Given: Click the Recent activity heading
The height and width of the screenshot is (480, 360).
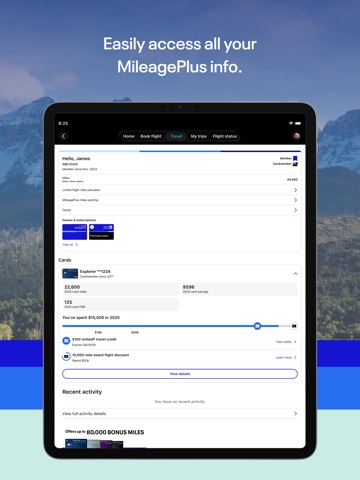Looking at the screenshot, I should tap(82, 392).
